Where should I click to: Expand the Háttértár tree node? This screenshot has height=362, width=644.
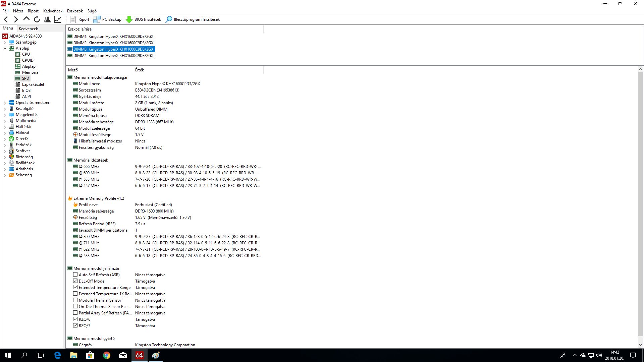5,127
